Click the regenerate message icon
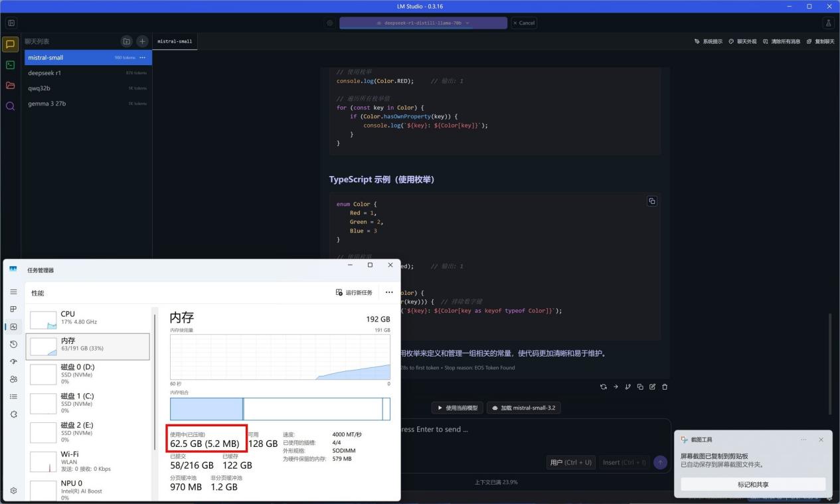The image size is (840, 504). click(603, 386)
